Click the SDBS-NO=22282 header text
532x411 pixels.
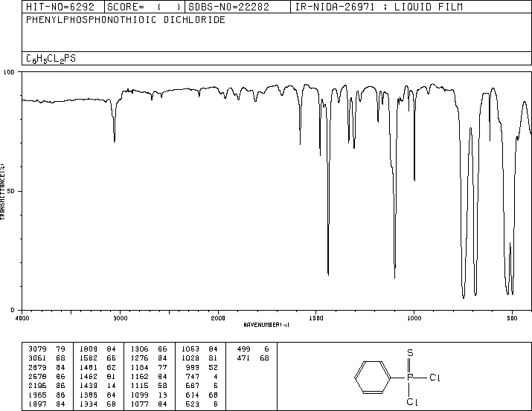tap(228, 7)
